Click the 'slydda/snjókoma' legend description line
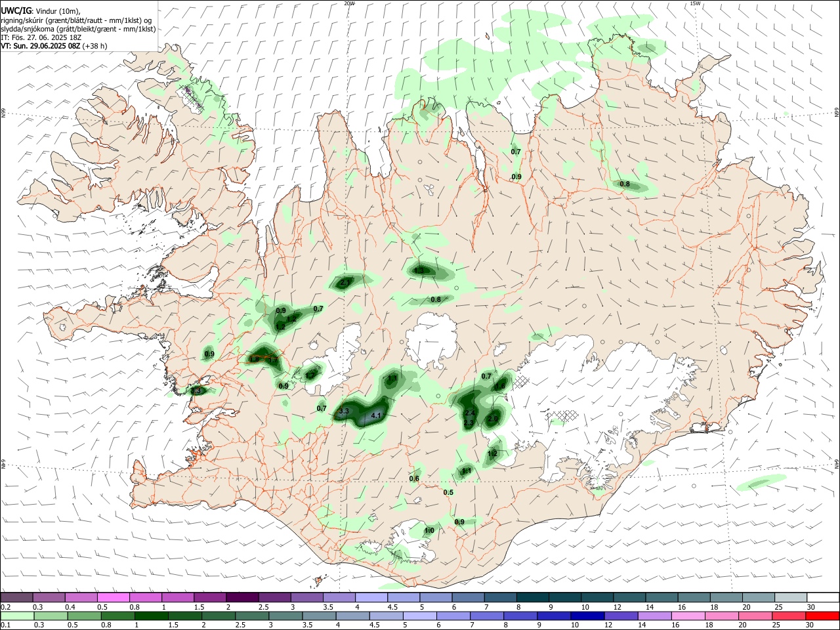Screen dimensions: 840x630 click(x=78, y=29)
